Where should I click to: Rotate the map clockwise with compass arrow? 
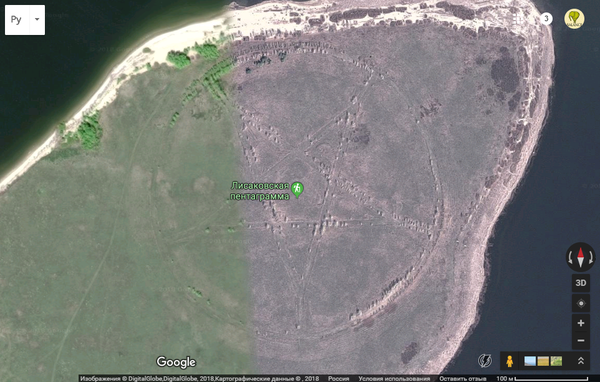point(591,257)
